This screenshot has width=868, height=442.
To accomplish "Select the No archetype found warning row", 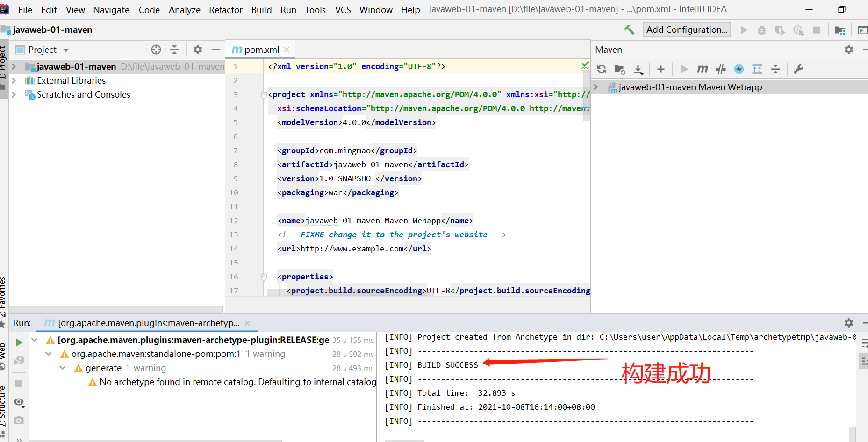I will [232, 382].
